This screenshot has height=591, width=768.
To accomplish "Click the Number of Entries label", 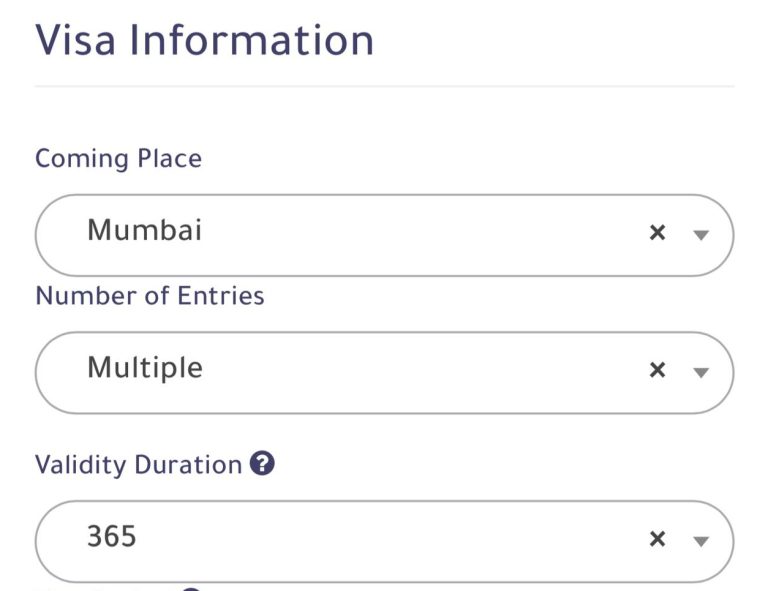I will pos(150,296).
